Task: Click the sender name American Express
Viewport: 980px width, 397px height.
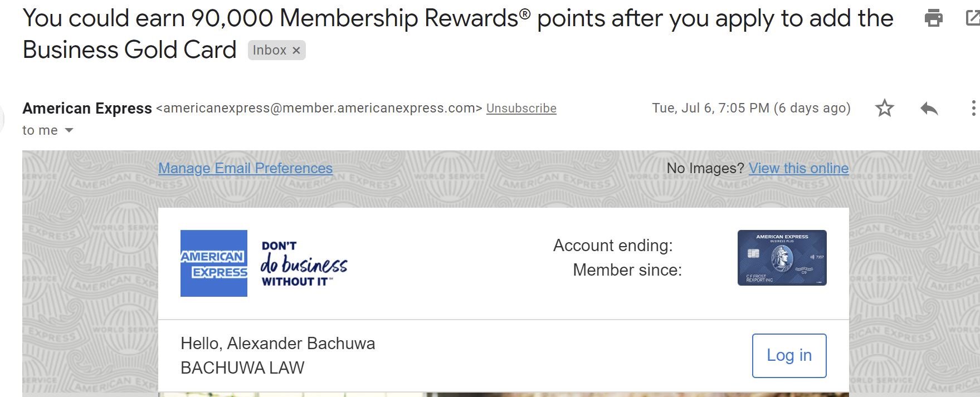Action: pos(87,109)
